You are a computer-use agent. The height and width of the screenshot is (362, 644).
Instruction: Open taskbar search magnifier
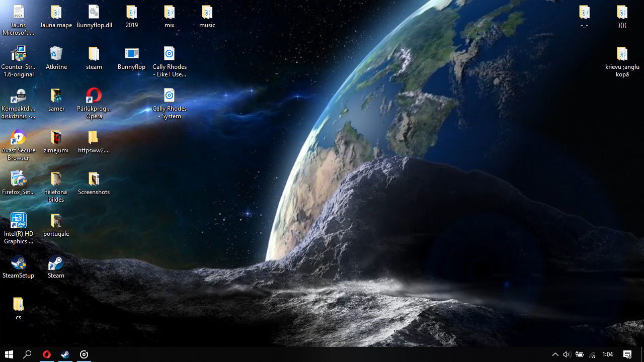[x=28, y=354]
